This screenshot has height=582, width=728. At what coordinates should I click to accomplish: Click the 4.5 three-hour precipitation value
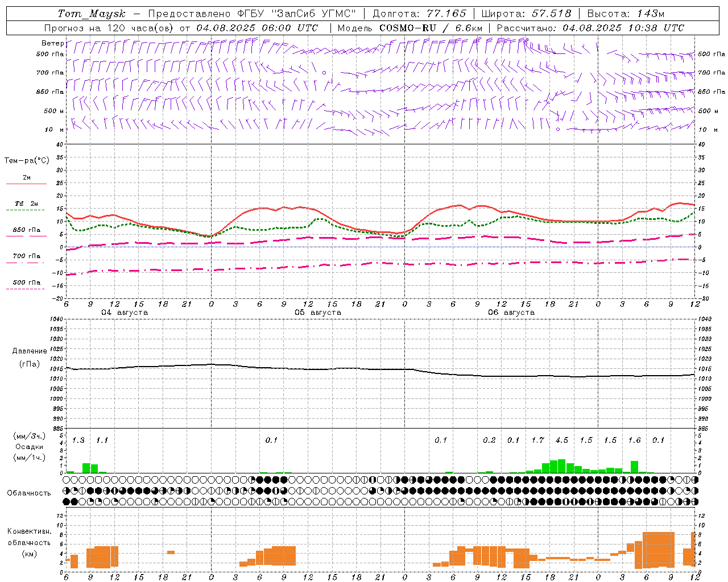click(x=562, y=440)
